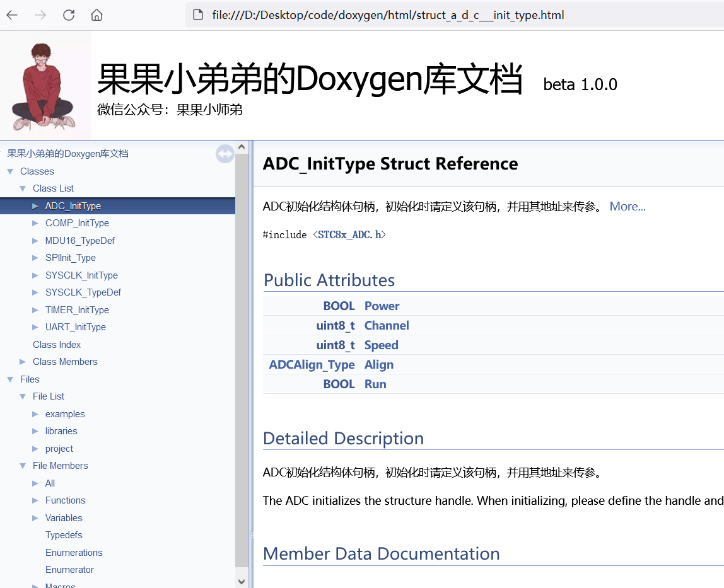The image size is (724, 588).
Task: Toggle the nav-tree sync arrows icon
Action: click(x=225, y=153)
